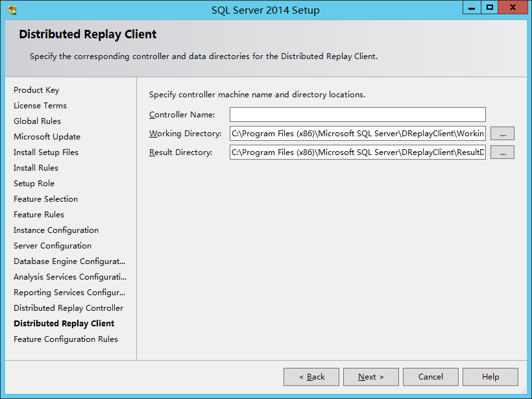
Task: Click inside the Result Directory path field
Action: coord(357,152)
